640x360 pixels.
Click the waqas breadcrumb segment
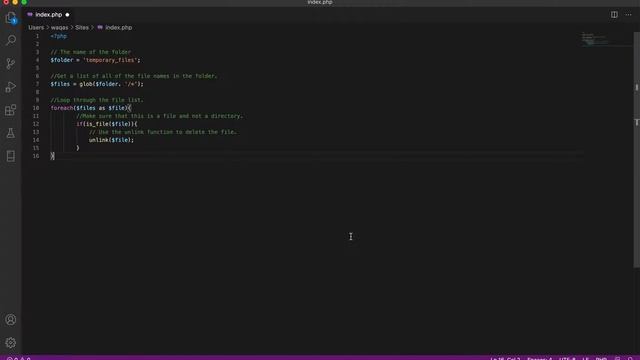60,27
